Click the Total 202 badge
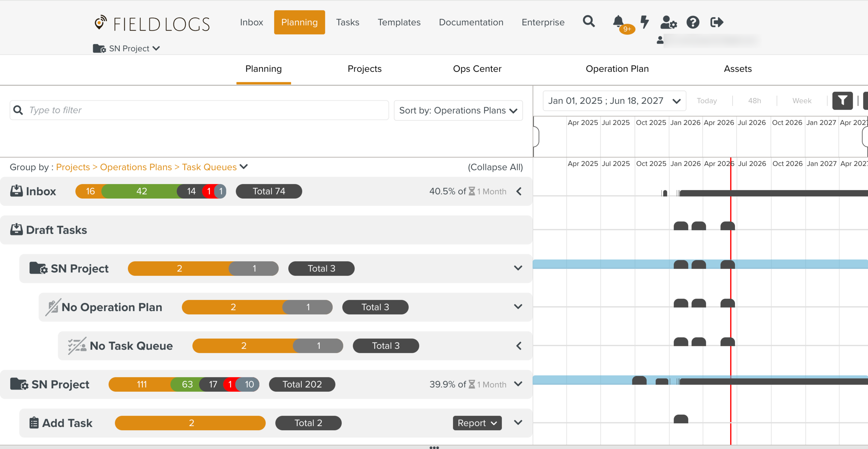 pos(302,384)
